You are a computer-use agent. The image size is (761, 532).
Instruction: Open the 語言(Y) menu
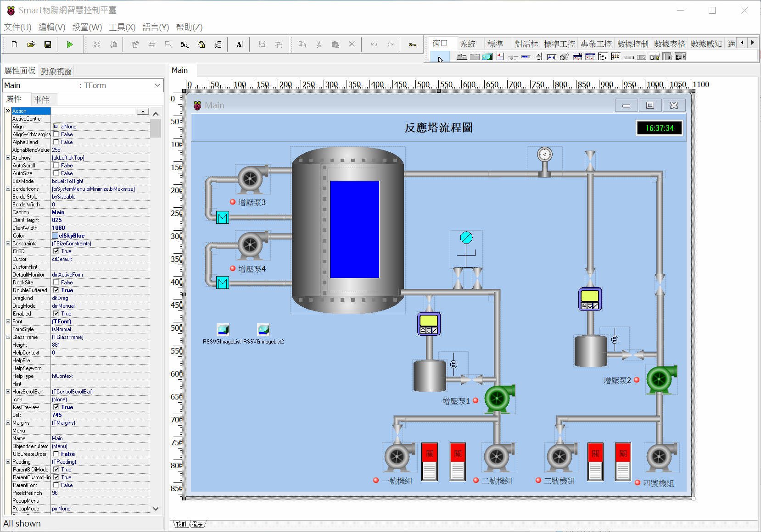[156, 27]
